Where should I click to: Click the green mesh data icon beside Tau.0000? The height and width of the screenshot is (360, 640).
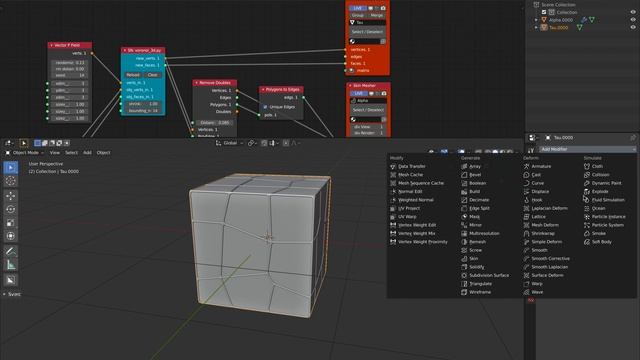(x=579, y=27)
